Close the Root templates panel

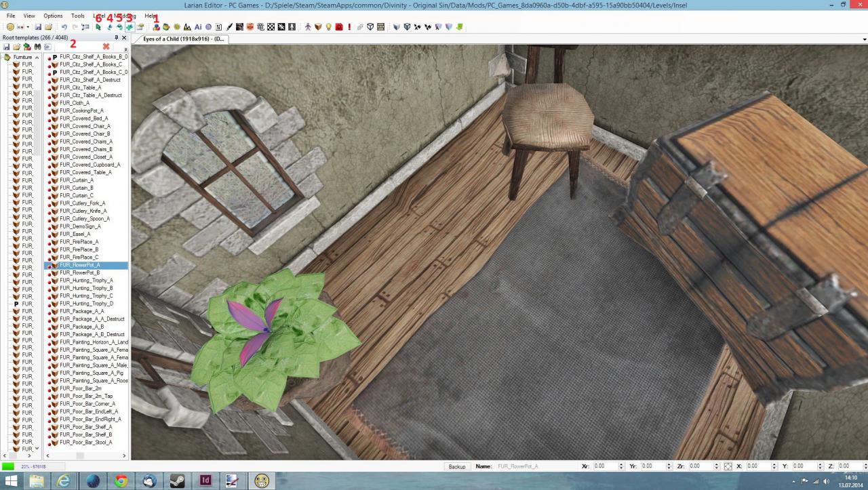pyautogui.click(x=124, y=38)
